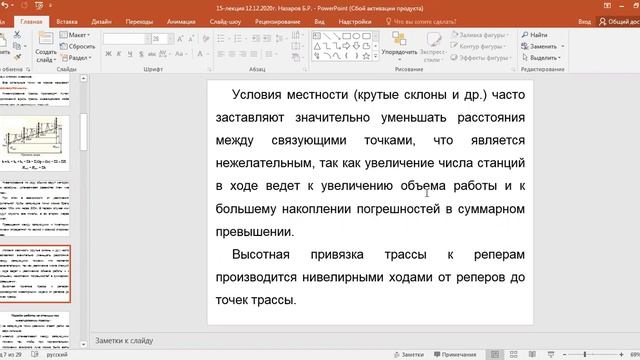Screen dimensions: 640x360
Task: Click the Cut scissors icon
Action: click(17, 35)
